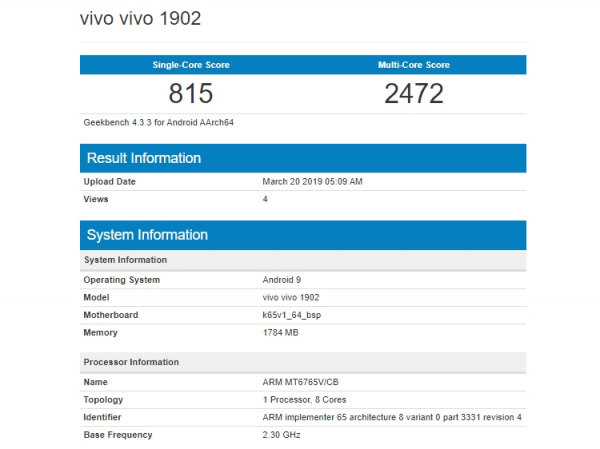The height and width of the screenshot is (449, 600).
Task: Select the multi-core score value 2472
Action: coord(413,94)
